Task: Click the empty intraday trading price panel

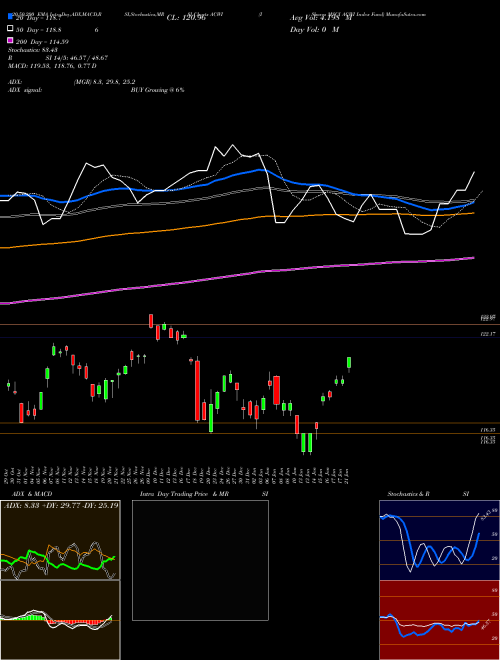Action: point(200,560)
